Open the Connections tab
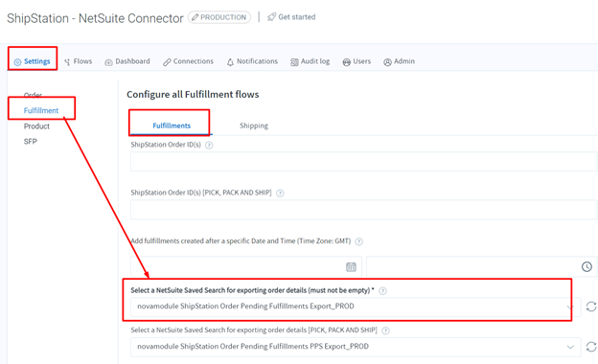 point(188,61)
